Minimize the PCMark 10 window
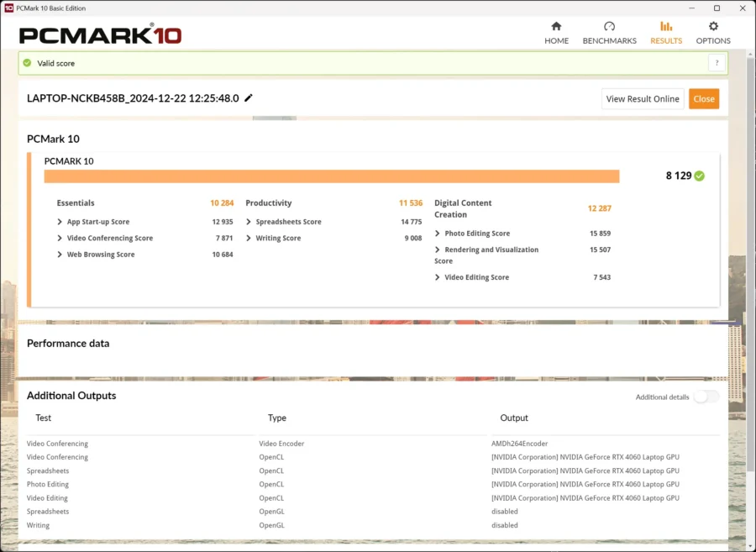This screenshot has width=756, height=552. [x=692, y=8]
